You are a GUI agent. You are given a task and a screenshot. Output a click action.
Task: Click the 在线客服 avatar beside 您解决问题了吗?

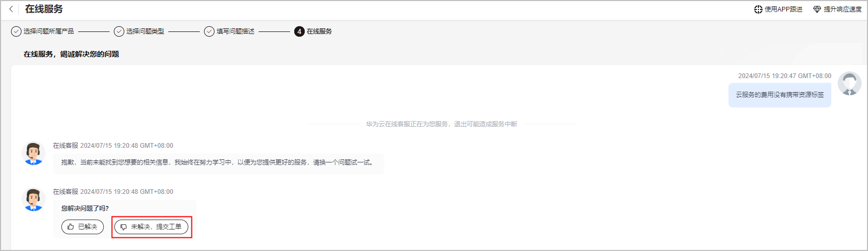(34, 200)
